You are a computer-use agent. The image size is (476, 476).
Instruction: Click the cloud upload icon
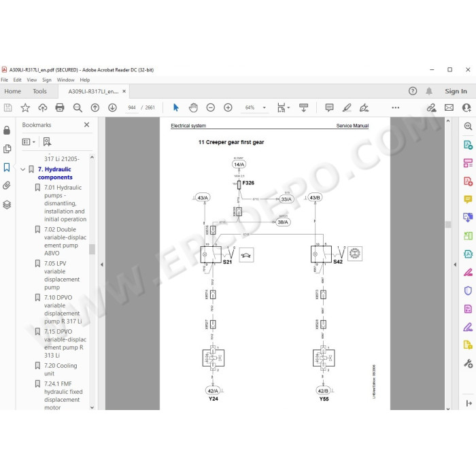pos(42,107)
